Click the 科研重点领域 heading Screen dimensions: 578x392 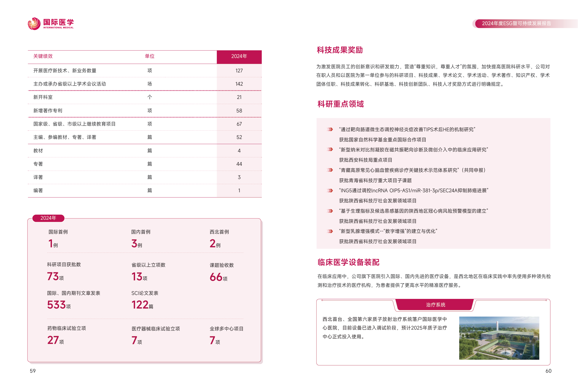[340, 104]
